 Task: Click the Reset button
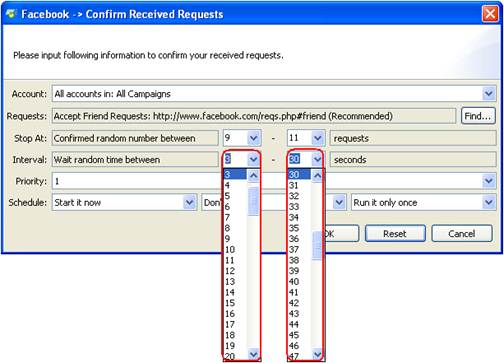point(395,233)
